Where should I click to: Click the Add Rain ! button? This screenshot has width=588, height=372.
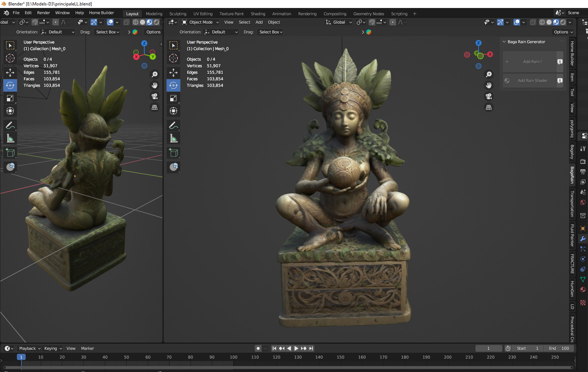529,62
